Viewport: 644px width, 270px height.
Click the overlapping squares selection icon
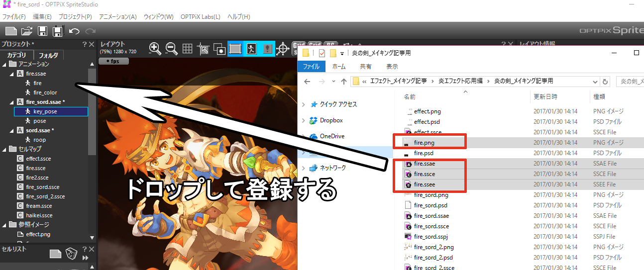pos(219,49)
